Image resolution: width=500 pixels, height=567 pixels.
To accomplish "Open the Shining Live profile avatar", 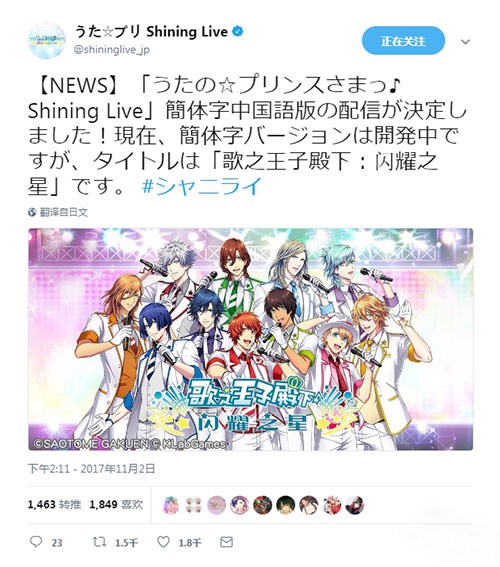I will [47, 40].
